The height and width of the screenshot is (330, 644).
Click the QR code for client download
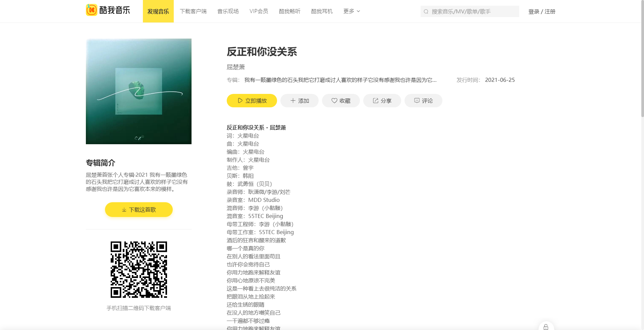pyautogui.click(x=139, y=269)
